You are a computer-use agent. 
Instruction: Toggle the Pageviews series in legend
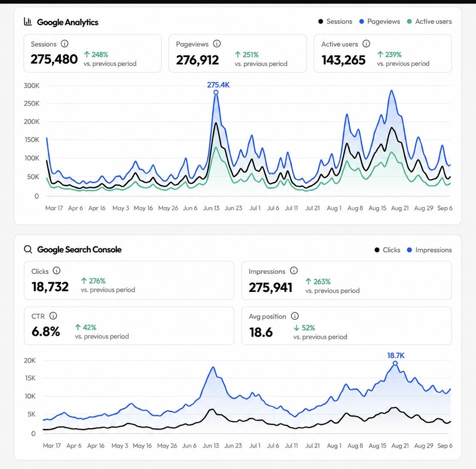pos(380,21)
